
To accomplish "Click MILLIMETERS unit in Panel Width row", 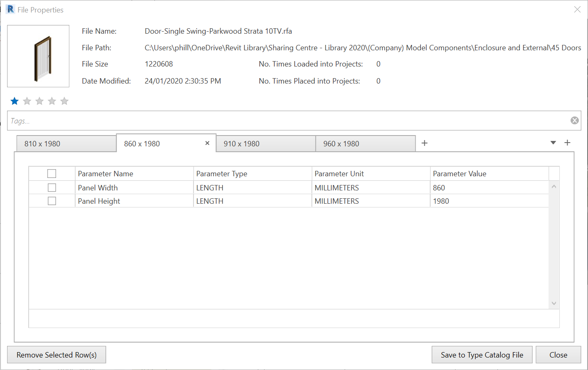I will coord(371,187).
